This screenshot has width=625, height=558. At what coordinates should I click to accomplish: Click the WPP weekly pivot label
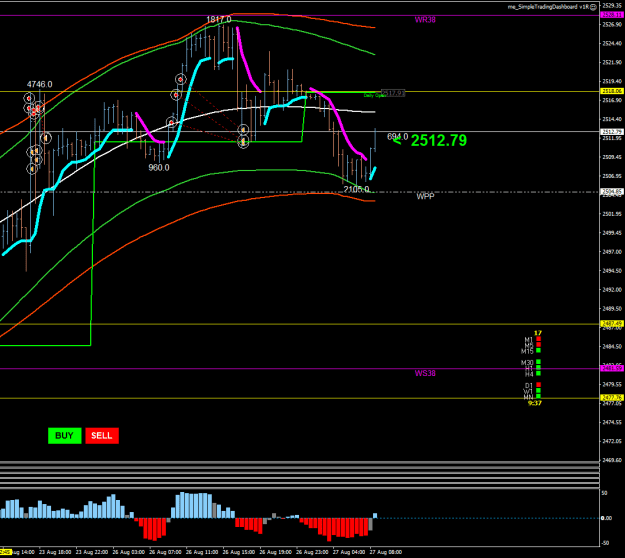(x=425, y=196)
